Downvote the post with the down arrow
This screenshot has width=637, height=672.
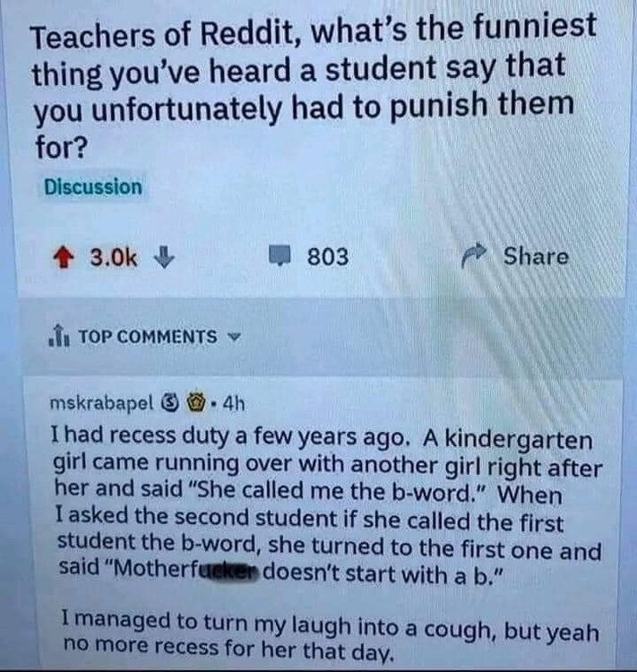click(164, 257)
